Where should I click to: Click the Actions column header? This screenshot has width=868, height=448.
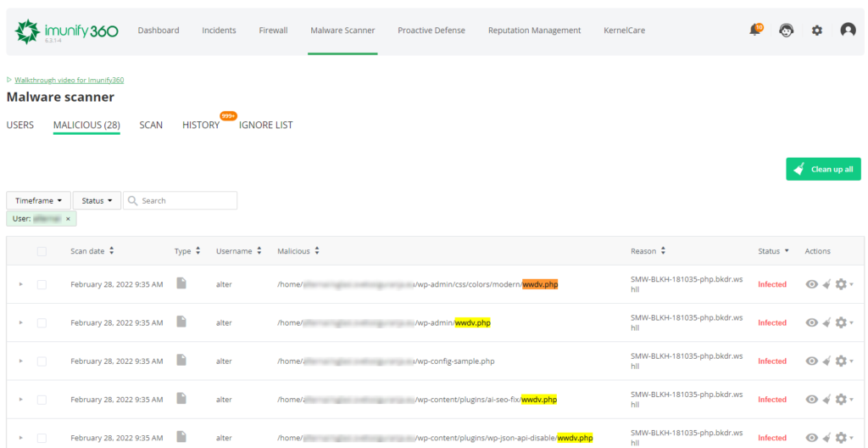(x=818, y=251)
